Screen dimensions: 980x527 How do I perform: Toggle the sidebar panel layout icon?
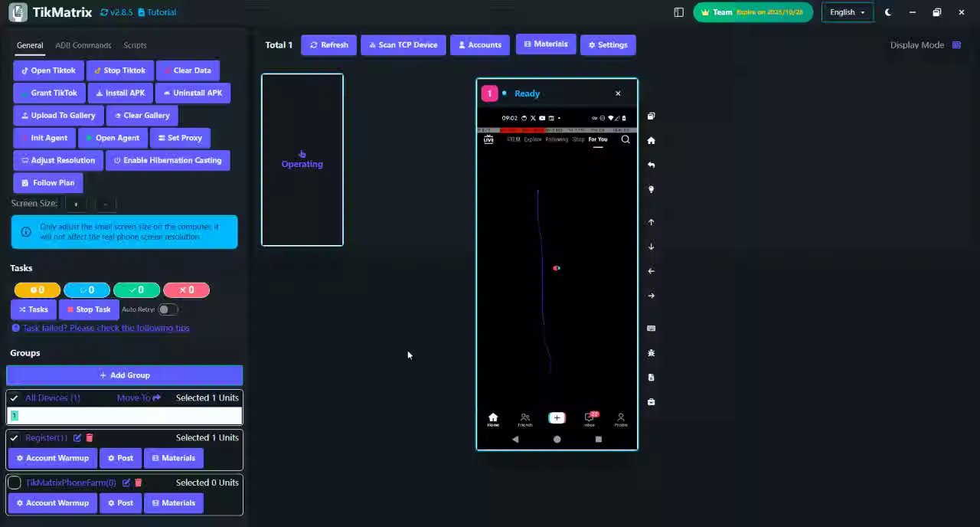678,12
